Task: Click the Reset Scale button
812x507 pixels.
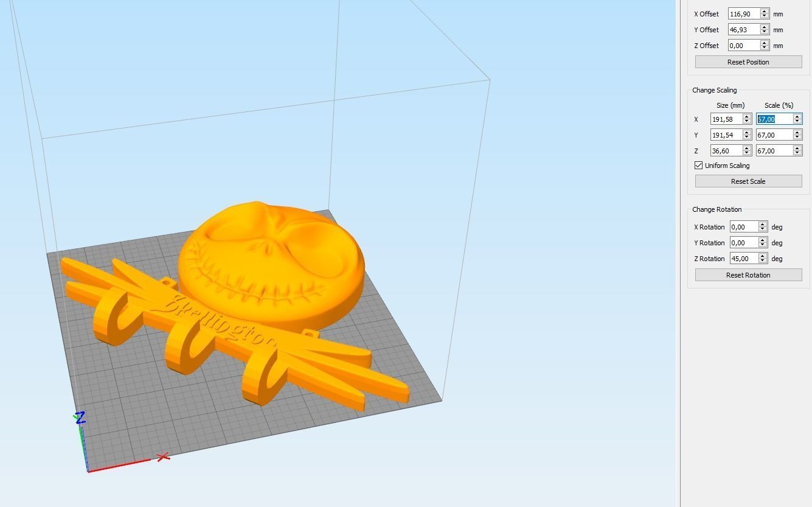Action: coord(748,181)
